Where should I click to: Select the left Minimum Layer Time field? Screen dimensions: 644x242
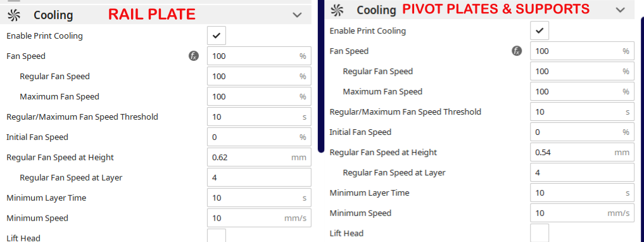259,198
